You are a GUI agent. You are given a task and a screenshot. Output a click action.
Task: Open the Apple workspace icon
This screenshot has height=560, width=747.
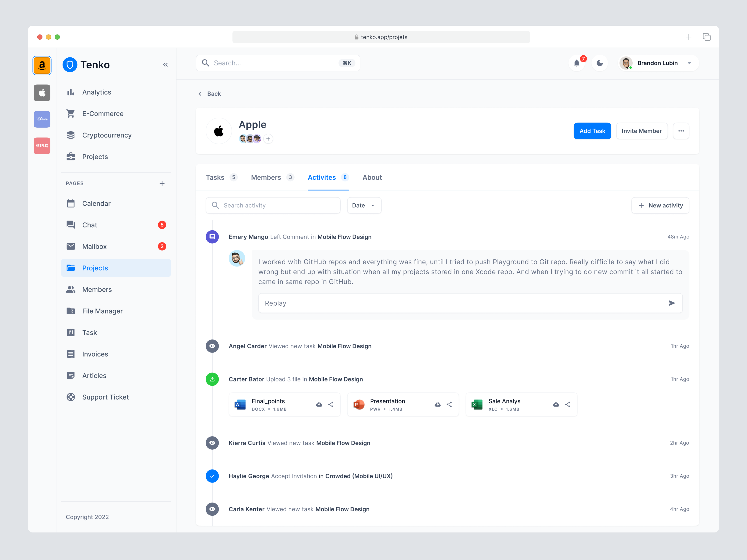point(42,93)
